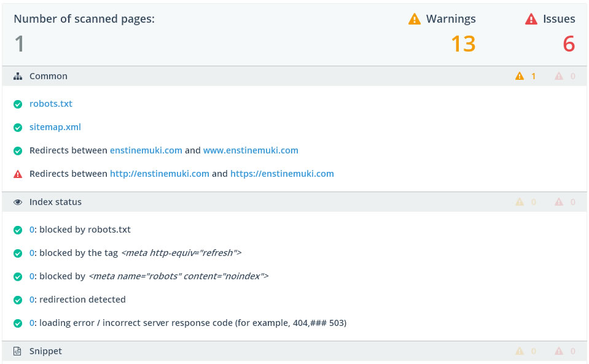Image resolution: width=589 pixels, height=364 pixels.
Task: Click the orange warning icon in Common section header
Action: point(520,76)
